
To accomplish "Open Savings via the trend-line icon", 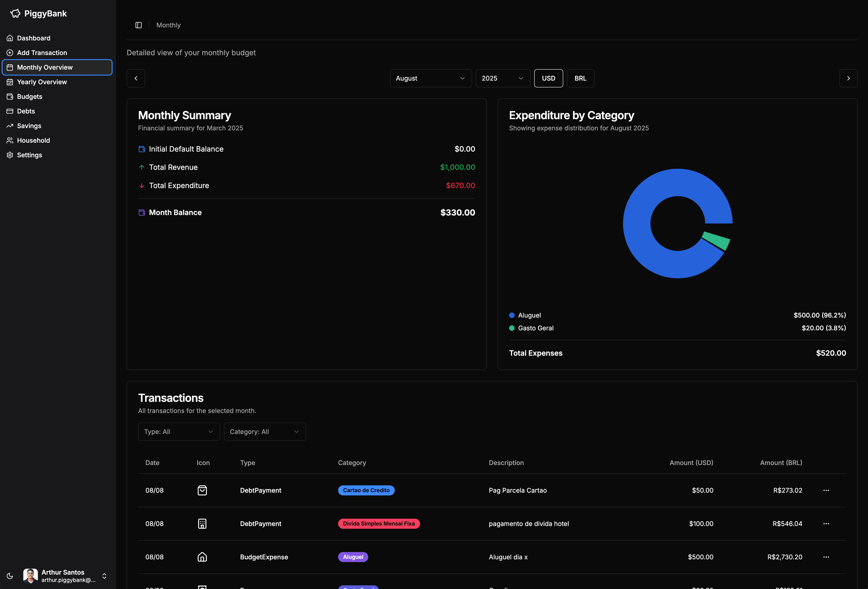I will [10, 126].
